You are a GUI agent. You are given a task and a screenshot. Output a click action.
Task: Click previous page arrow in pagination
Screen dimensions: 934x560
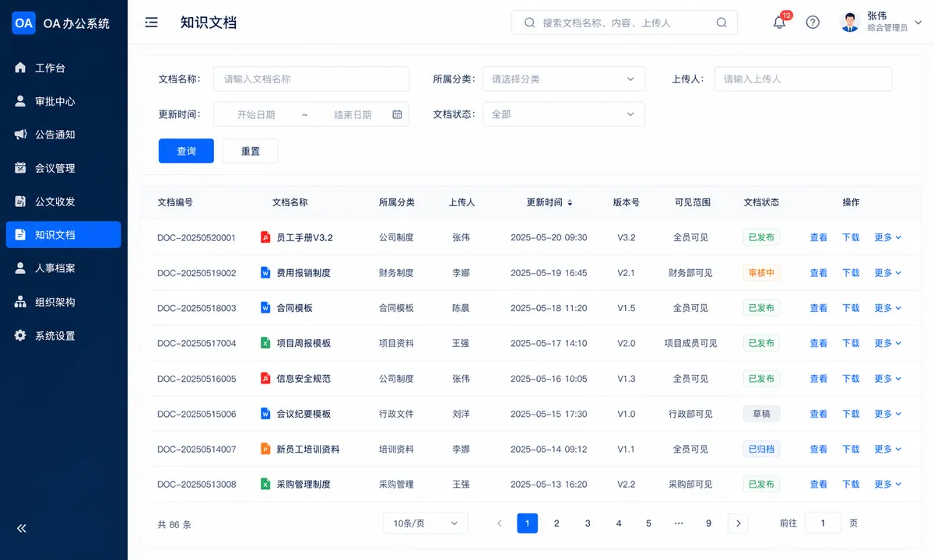point(500,523)
